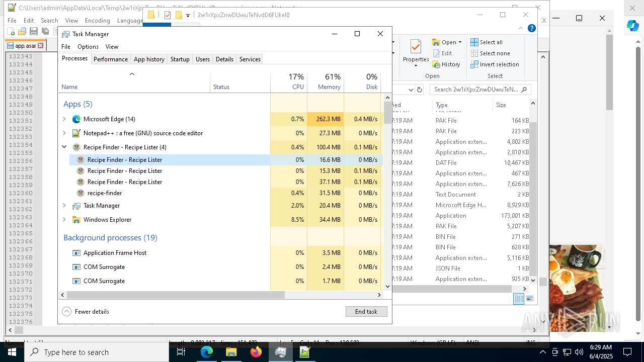This screenshot has width=644, height=362.
Task: Sort Explorer files by Size column
Action: tap(510, 105)
